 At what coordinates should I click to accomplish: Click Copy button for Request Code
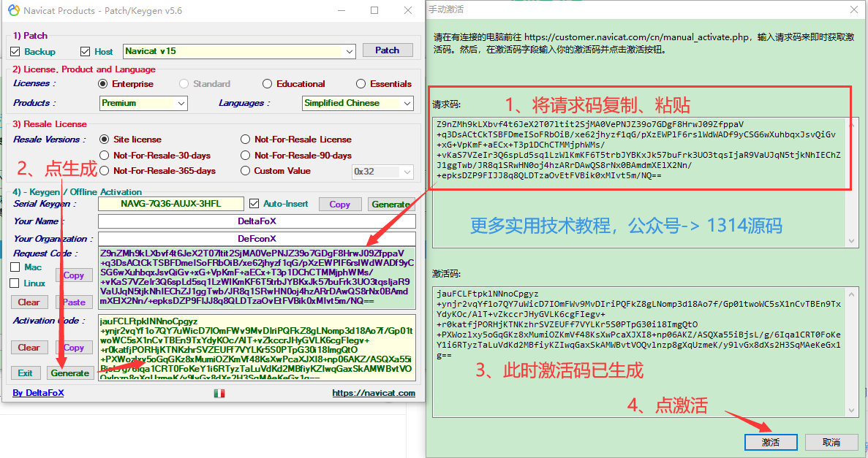pyautogui.click(x=74, y=275)
